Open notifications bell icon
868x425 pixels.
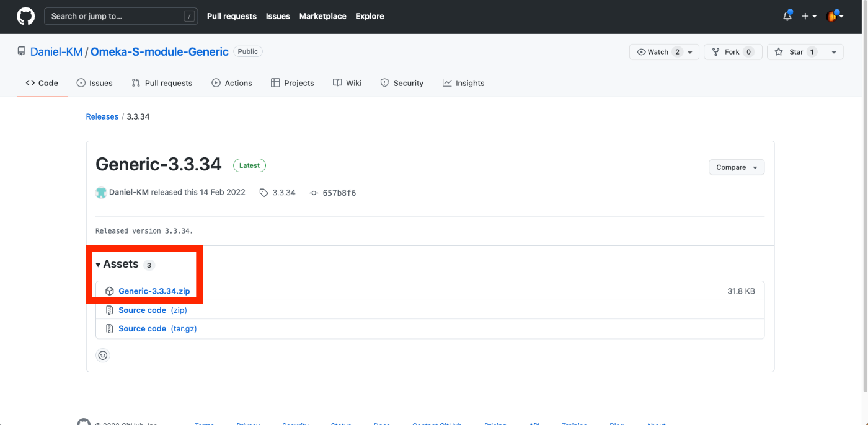tap(787, 16)
